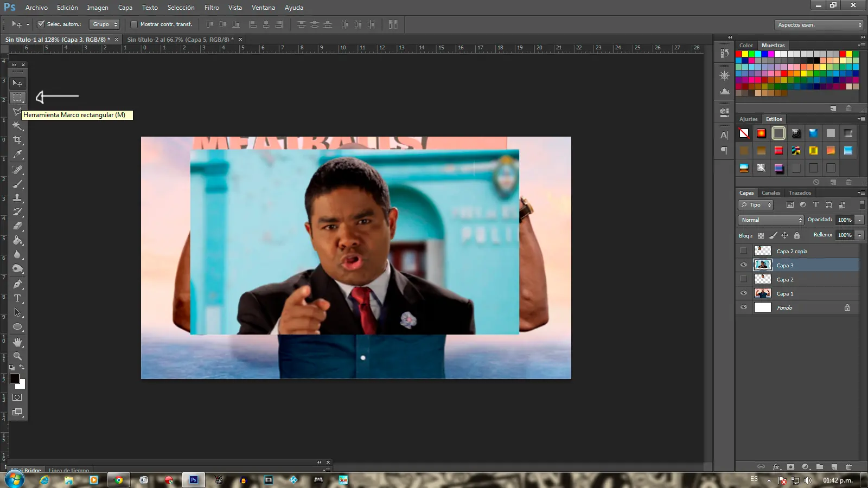Apply the default no-style preset in Estilos
Image resolution: width=868 pixels, height=488 pixels.
click(x=744, y=133)
